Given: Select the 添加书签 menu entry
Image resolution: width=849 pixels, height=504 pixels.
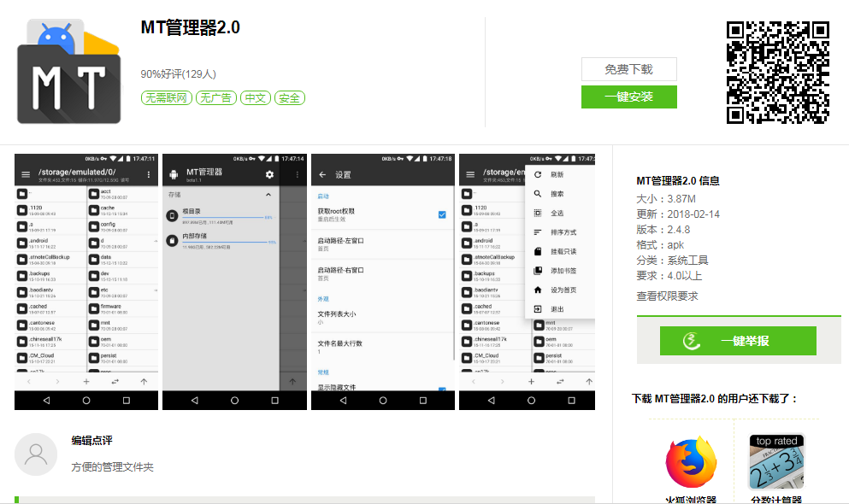Looking at the screenshot, I should [560, 271].
